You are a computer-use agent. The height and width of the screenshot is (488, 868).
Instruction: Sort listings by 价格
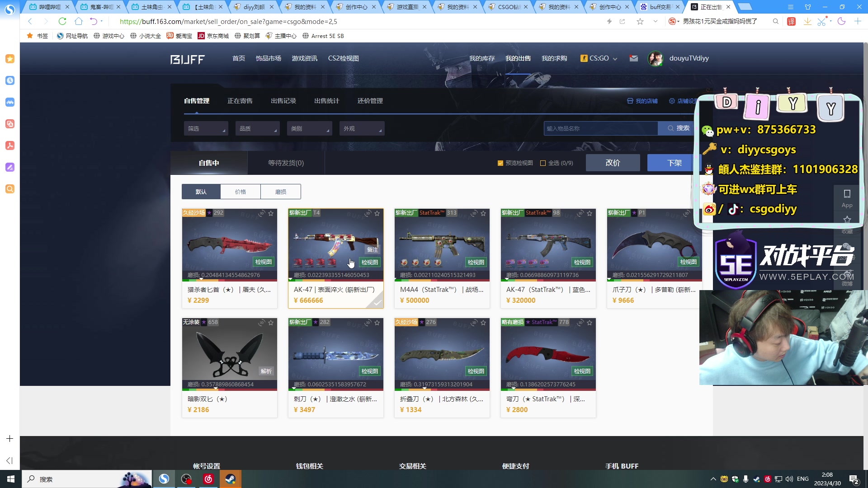241,192
